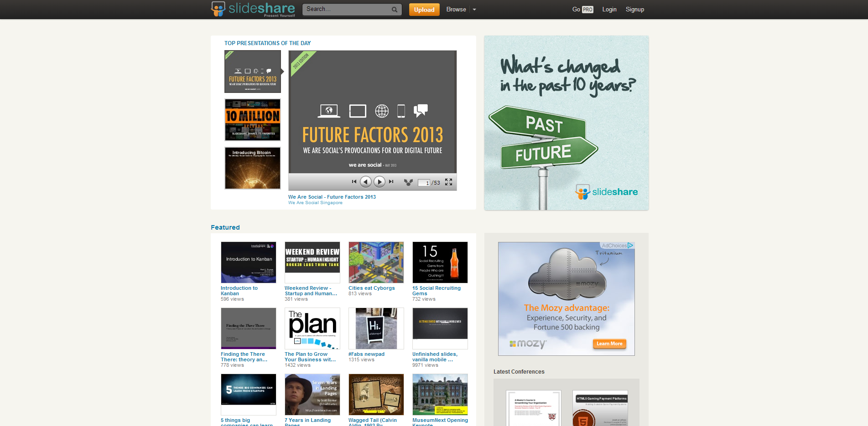Open the Login link
Image resolution: width=868 pixels, height=426 pixels.
pyautogui.click(x=609, y=9)
